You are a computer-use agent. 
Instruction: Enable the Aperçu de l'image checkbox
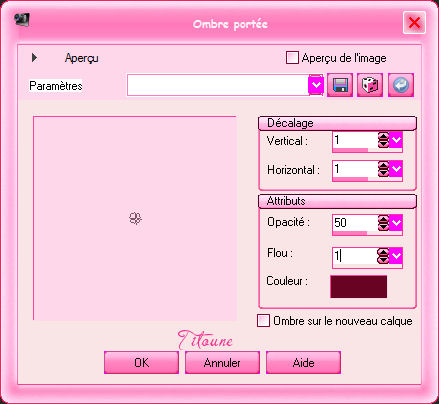(x=292, y=57)
